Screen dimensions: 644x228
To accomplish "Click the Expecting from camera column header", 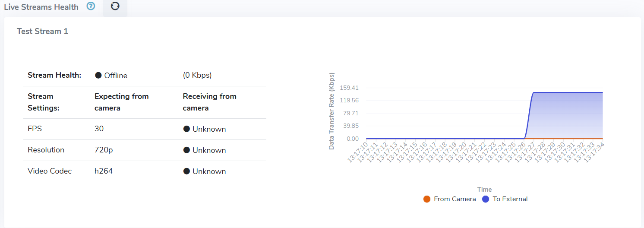I will (x=121, y=102).
